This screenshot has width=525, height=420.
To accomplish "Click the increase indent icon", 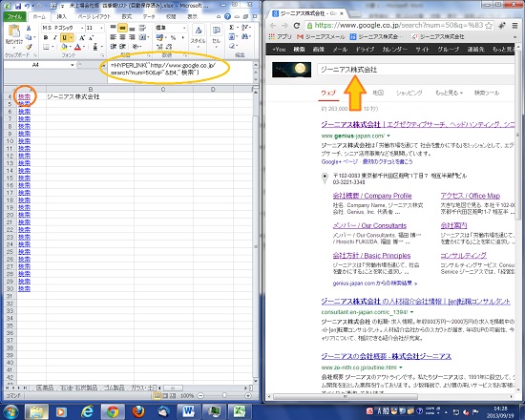I will coord(123,47).
